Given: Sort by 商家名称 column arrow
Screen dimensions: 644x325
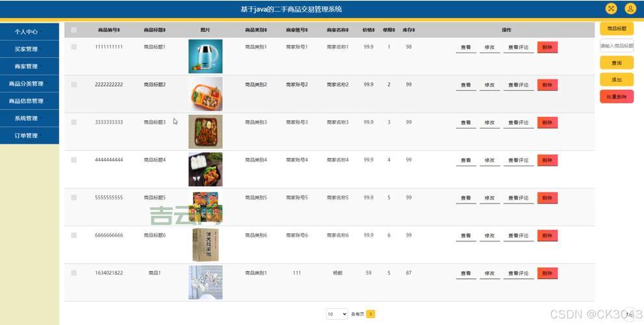Looking at the screenshot, I should (x=348, y=30).
